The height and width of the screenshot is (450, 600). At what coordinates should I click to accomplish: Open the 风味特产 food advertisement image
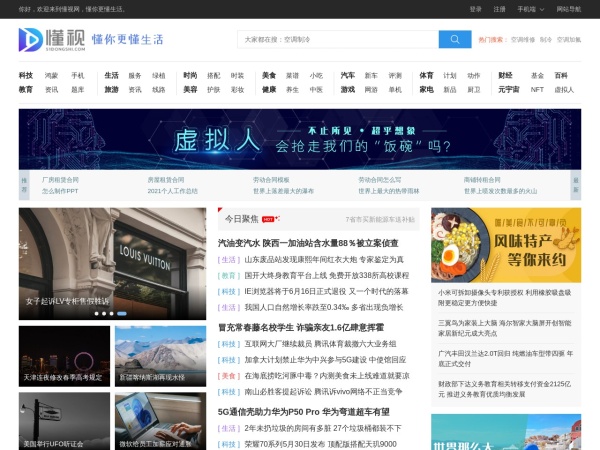505,245
